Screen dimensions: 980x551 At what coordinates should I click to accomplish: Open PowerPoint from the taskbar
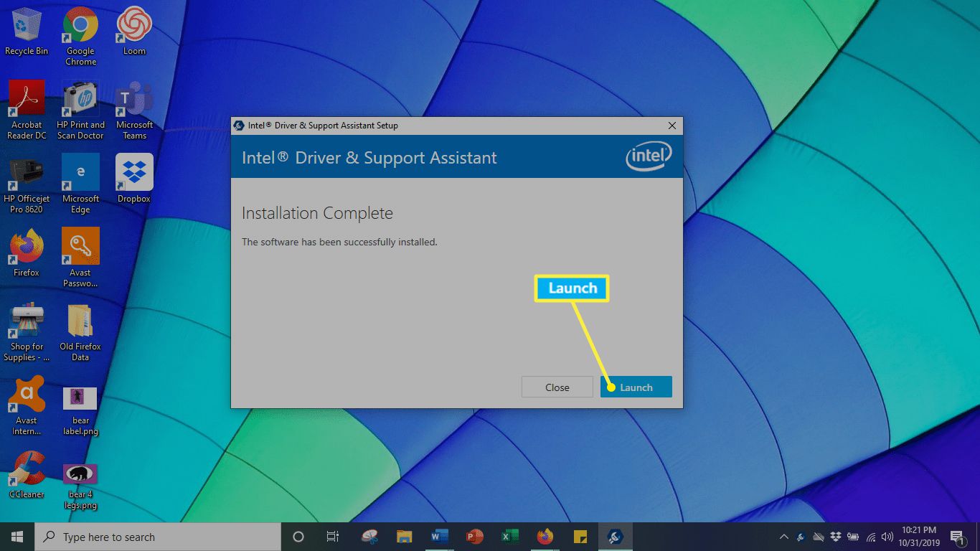click(474, 537)
